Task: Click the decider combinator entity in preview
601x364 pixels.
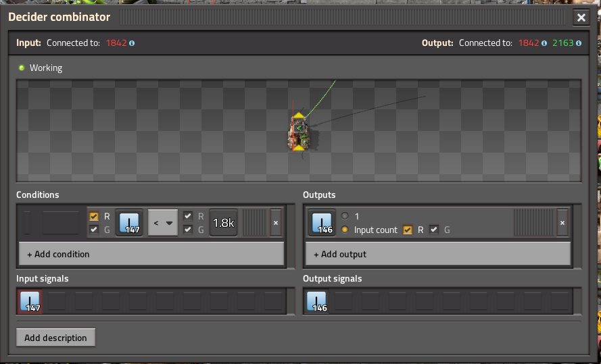Action: click(299, 132)
